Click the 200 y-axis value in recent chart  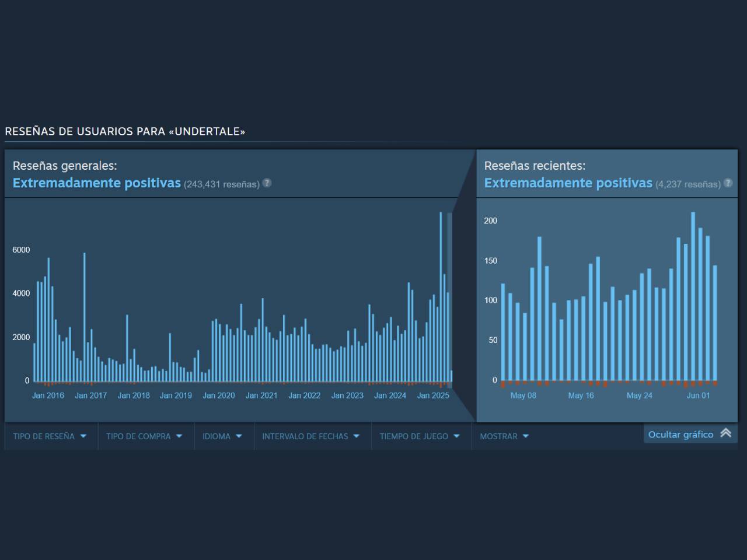pyautogui.click(x=491, y=220)
